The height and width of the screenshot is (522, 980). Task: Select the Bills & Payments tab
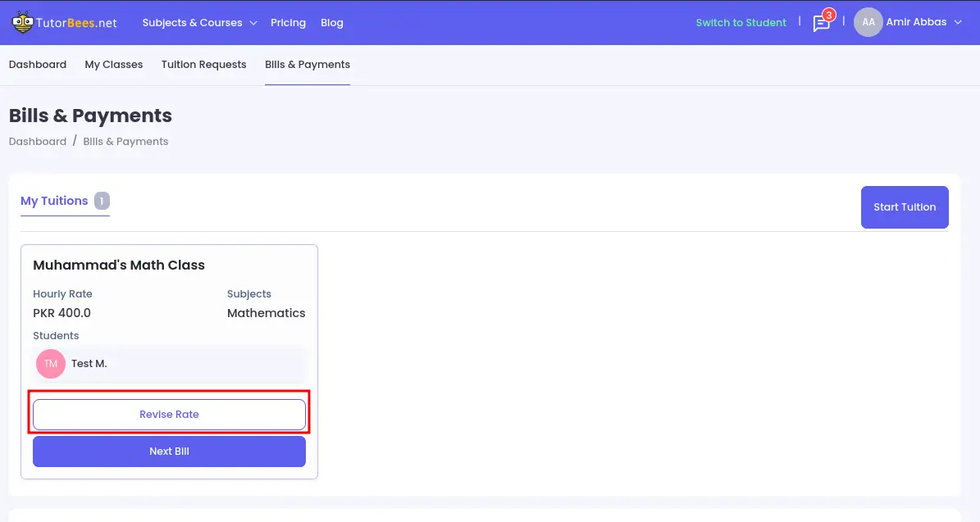(308, 65)
